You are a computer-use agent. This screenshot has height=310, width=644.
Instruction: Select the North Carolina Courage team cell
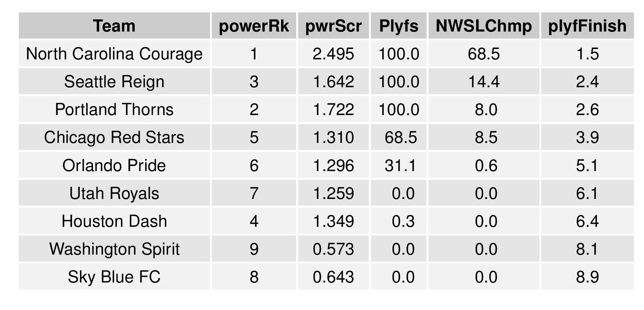click(114, 54)
